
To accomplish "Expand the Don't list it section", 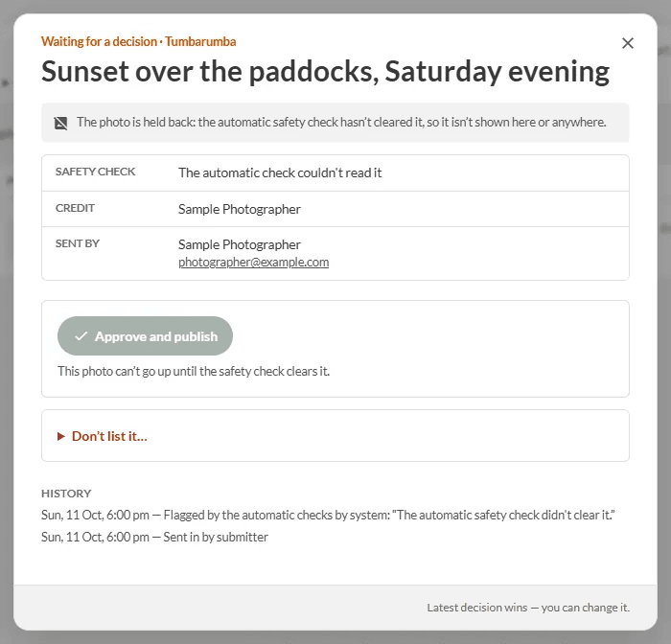I will (109, 436).
